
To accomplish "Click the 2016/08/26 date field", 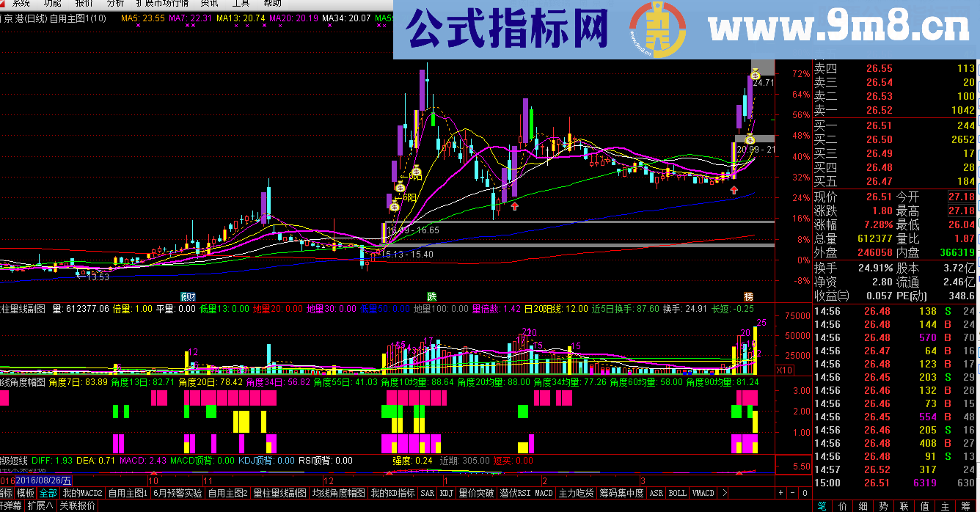I will click(44, 480).
